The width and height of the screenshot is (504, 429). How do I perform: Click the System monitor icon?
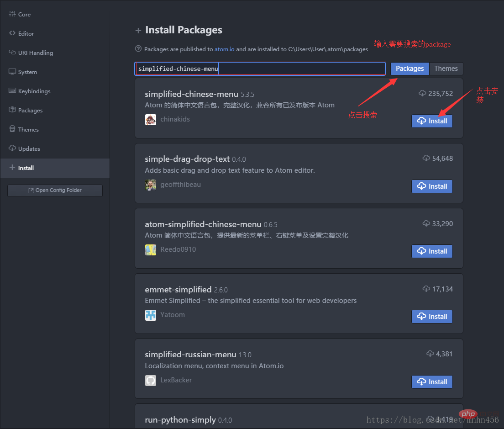[x=12, y=71]
